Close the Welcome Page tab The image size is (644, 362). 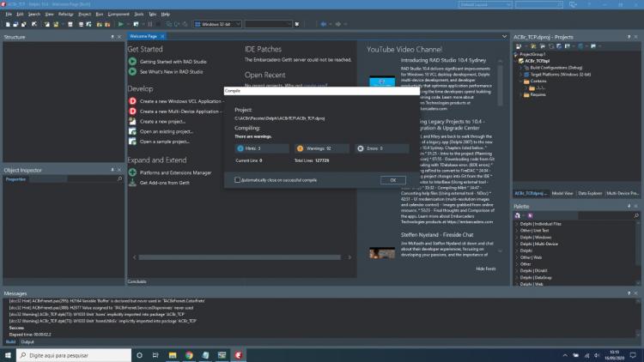tap(162, 37)
